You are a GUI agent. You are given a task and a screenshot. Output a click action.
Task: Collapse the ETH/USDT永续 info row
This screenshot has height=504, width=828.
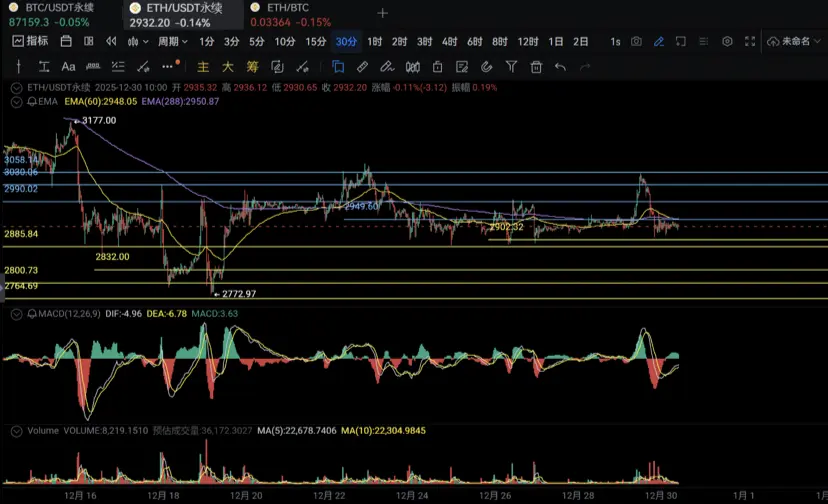[16, 88]
